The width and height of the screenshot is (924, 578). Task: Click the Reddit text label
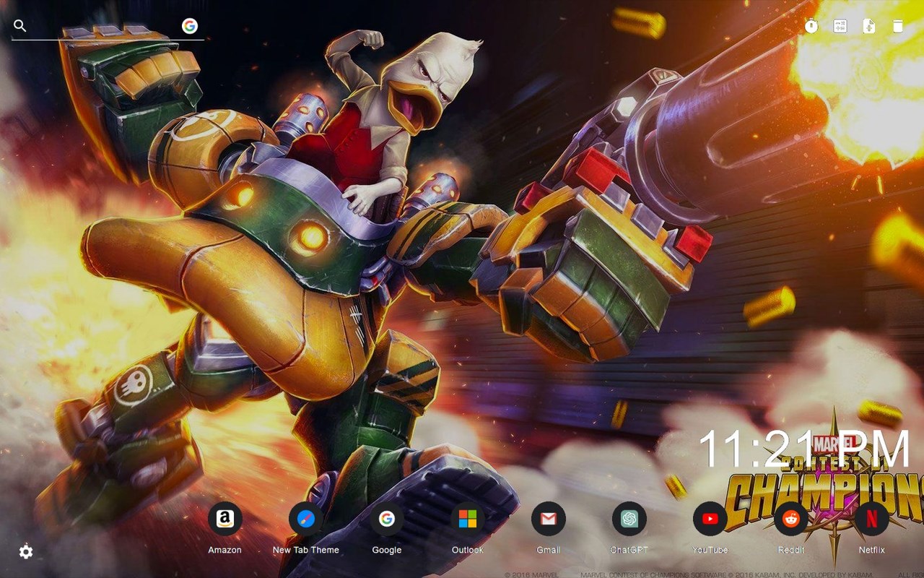[x=791, y=550]
